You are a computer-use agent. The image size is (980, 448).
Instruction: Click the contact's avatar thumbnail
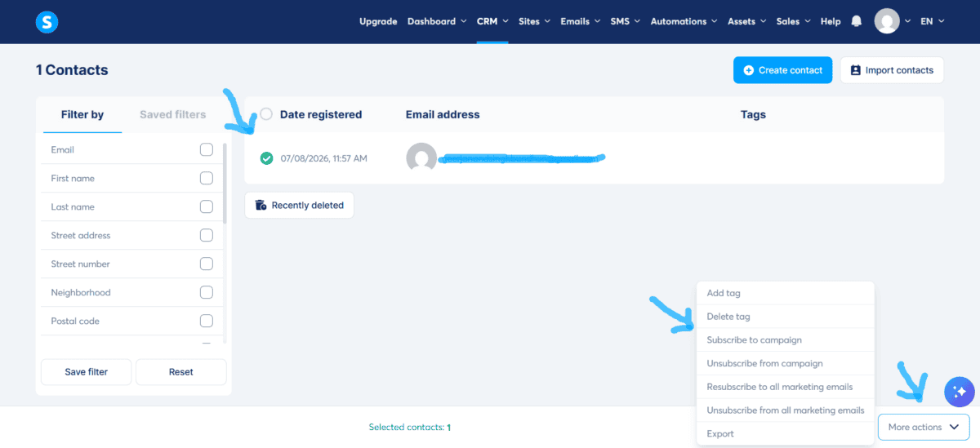pos(421,157)
